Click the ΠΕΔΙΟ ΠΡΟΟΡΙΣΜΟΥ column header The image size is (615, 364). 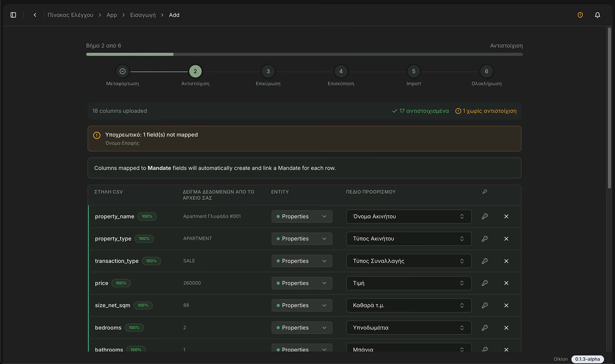pyautogui.click(x=371, y=192)
